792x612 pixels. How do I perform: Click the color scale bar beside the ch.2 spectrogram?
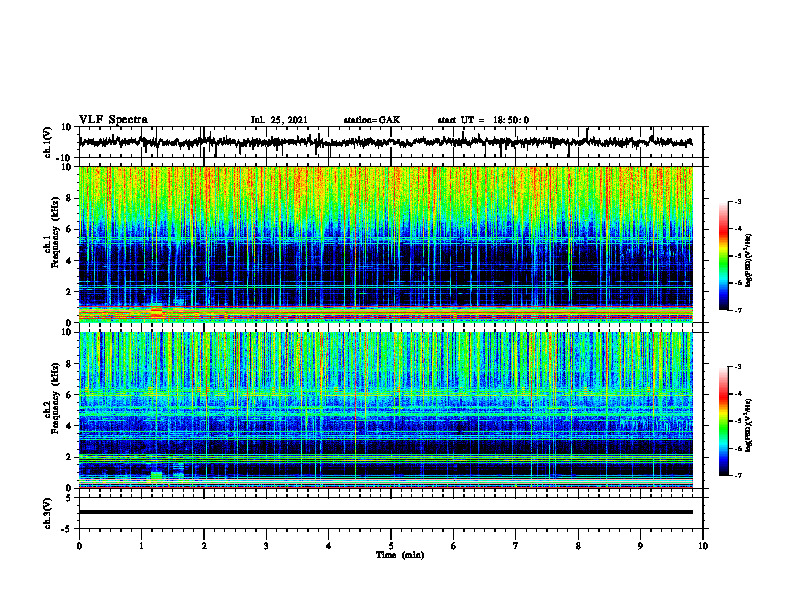pyautogui.click(x=724, y=421)
